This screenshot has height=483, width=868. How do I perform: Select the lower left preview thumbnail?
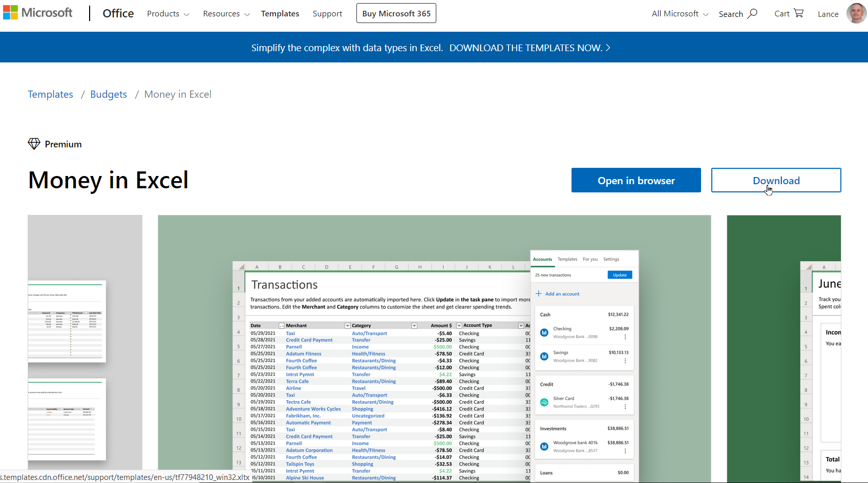pyautogui.click(x=67, y=420)
